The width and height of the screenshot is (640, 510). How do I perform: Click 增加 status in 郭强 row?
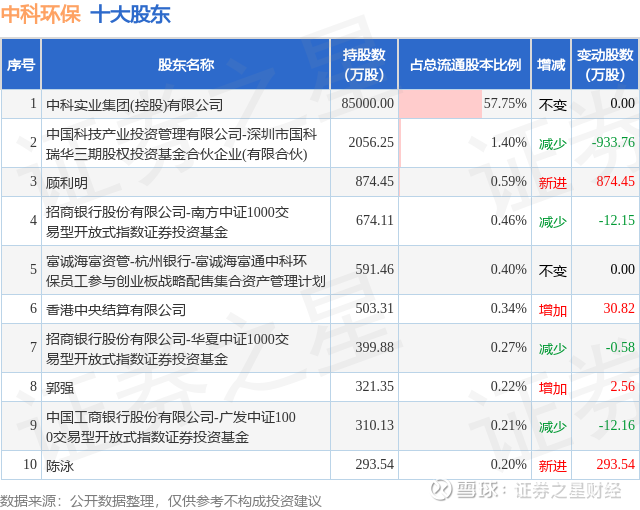pyautogui.click(x=553, y=388)
